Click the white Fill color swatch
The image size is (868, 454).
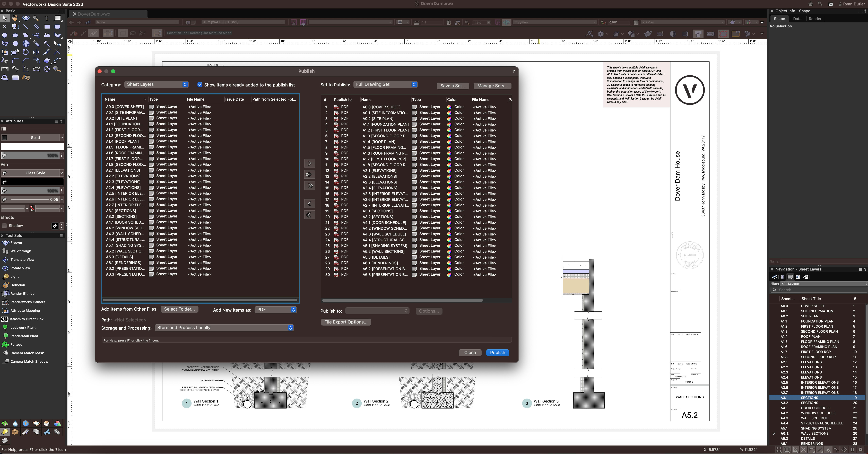32,146
